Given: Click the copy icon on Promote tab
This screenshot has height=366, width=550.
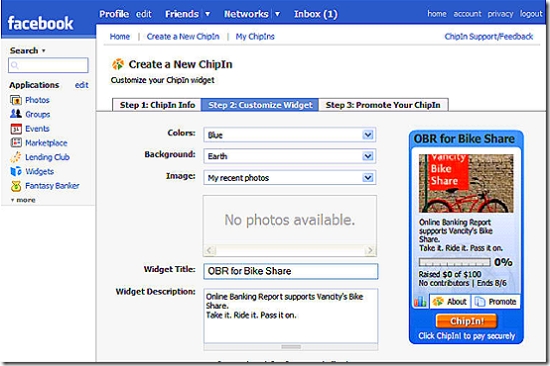Looking at the screenshot, I should coord(479,301).
